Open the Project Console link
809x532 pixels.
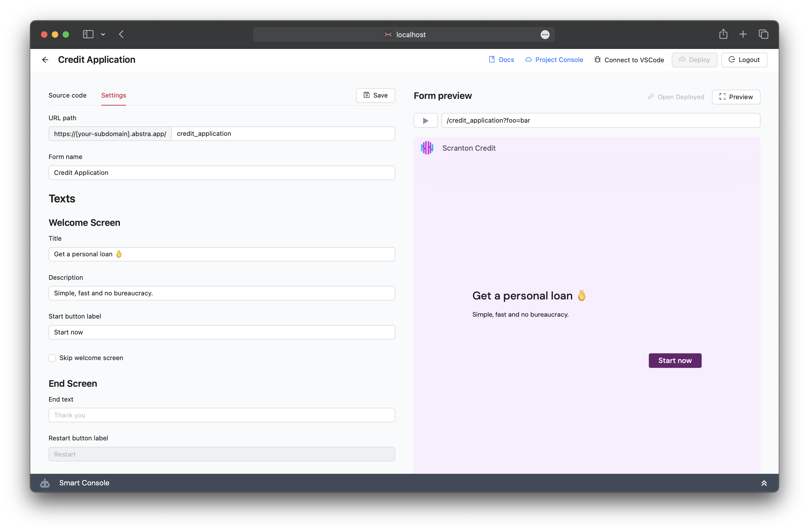[x=554, y=60]
